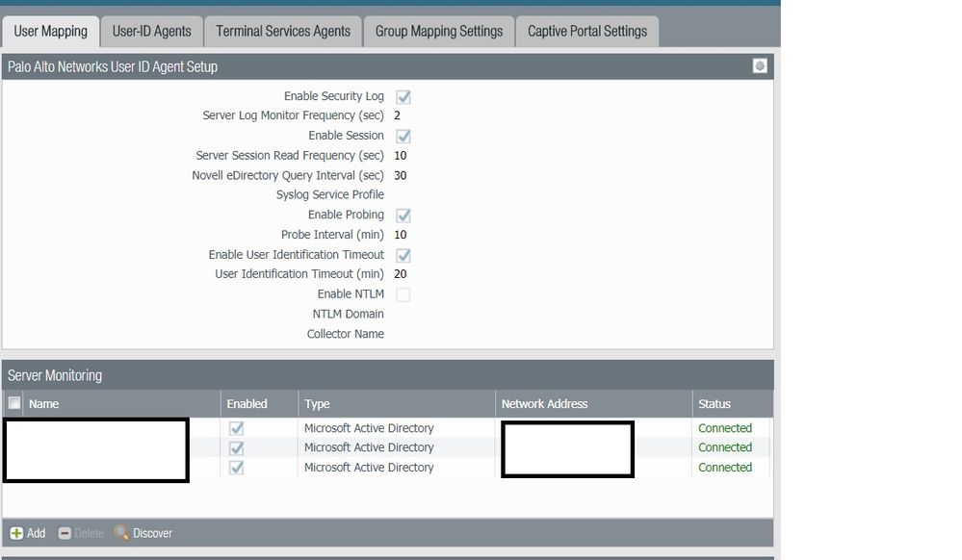
Task: Check the Enable NTLM checkbox
Action: (403, 294)
